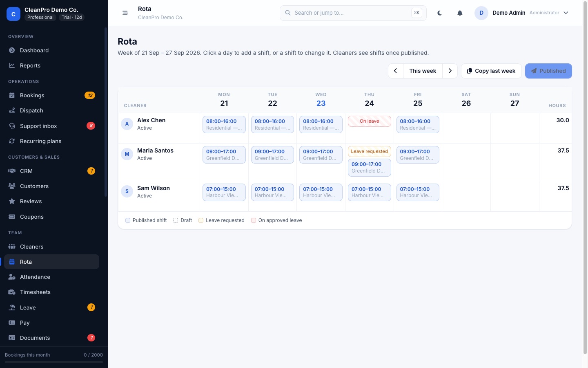Open the notifications bell
This screenshot has height=368, width=588.
point(460,13)
